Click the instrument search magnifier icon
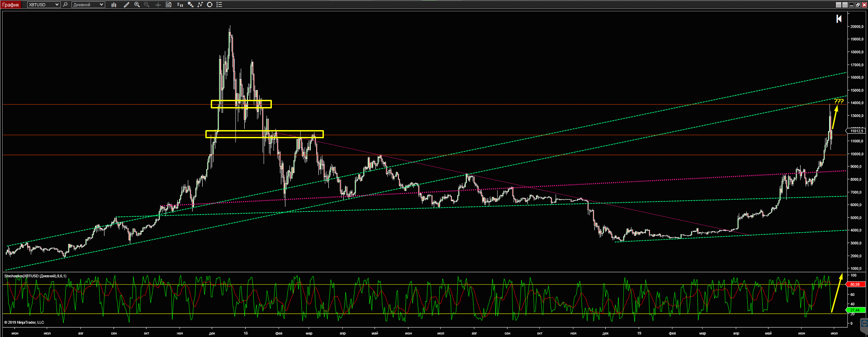This screenshot has height=337, width=868. (x=66, y=5)
